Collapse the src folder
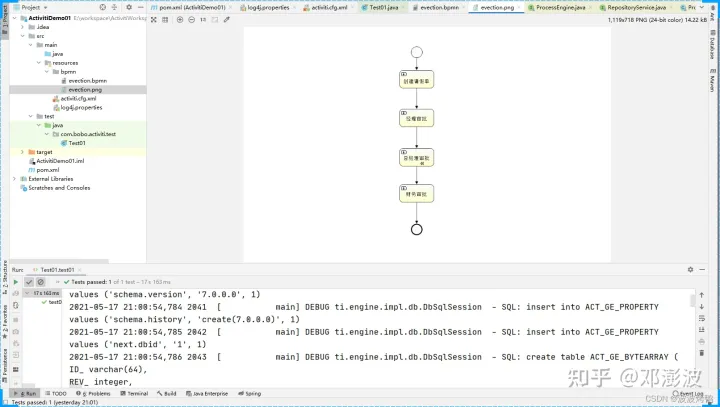 pos(22,36)
